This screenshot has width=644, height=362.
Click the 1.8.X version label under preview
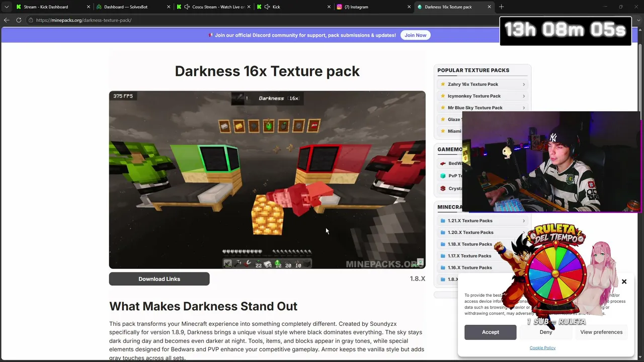[x=418, y=279]
